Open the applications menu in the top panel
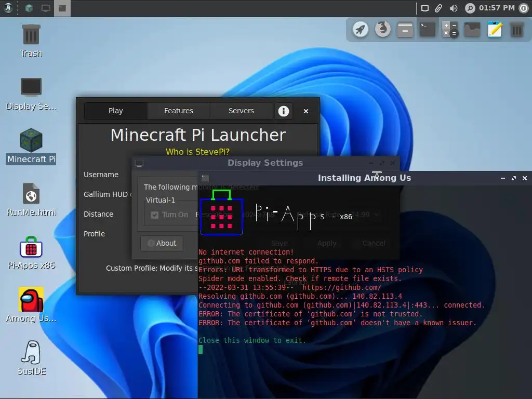 pos(8,8)
